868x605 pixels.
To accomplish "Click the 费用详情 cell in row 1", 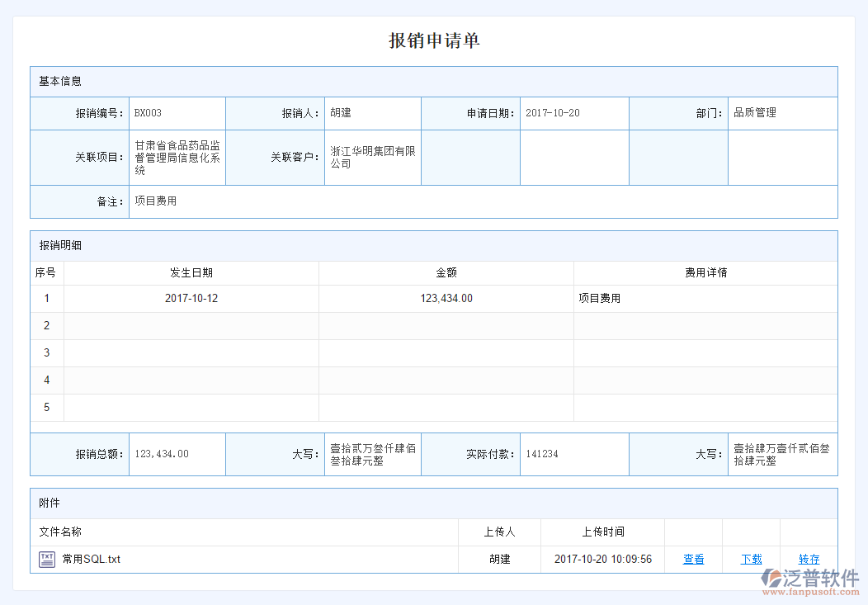I will tap(600, 299).
